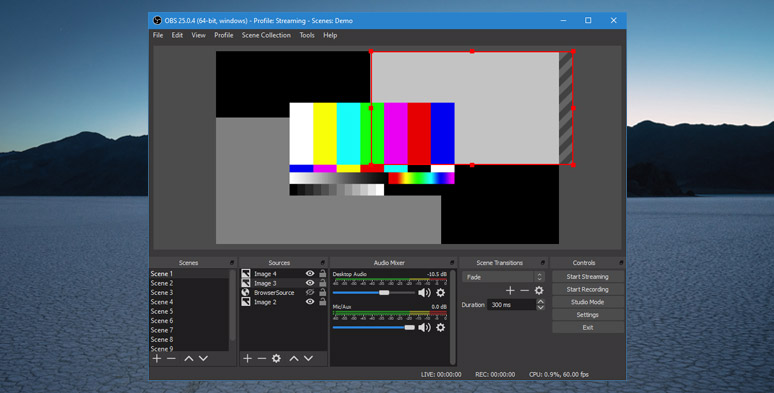The image size is (774, 393).
Task: Click the Duration 300 ms field
Action: (511, 305)
